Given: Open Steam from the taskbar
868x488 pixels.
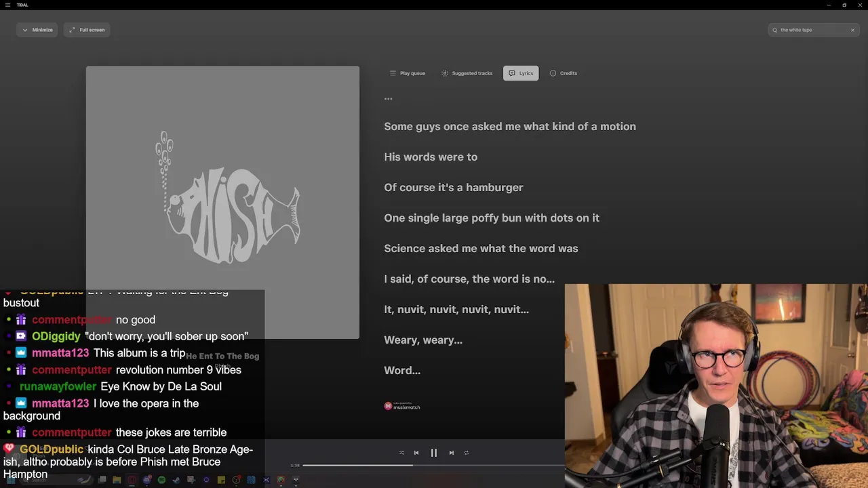Looking at the screenshot, I should pos(176,480).
